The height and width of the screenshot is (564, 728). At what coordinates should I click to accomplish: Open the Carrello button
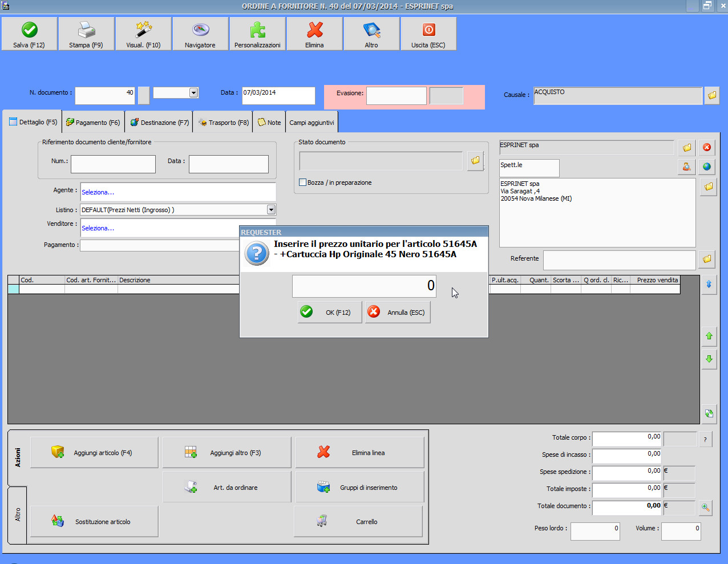(x=358, y=522)
